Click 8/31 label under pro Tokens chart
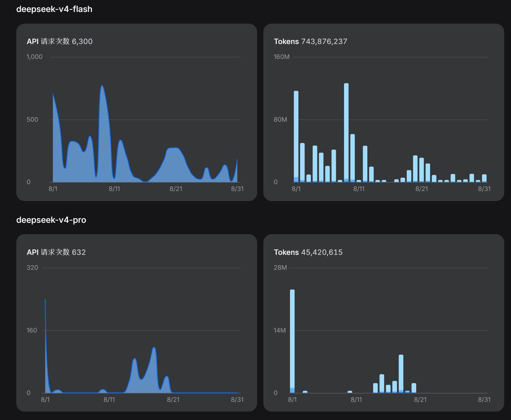This screenshot has width=511, height=420. click(x=484, y=400)
